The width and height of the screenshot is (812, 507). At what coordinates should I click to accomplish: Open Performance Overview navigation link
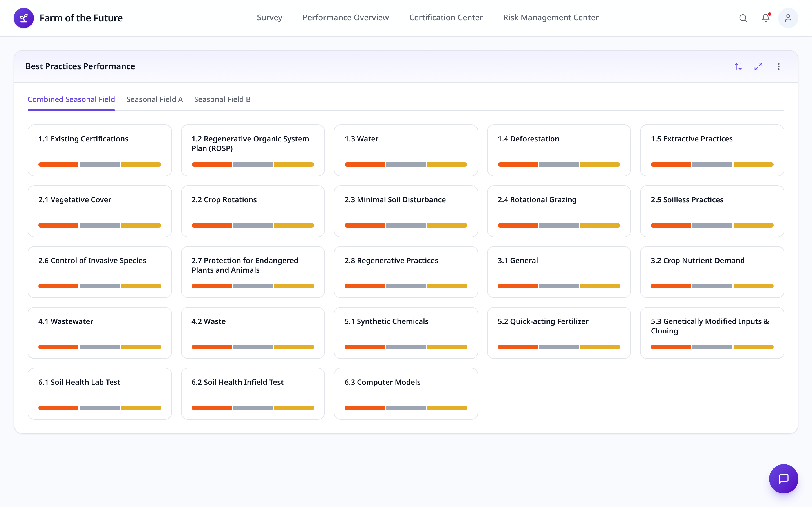point(346,17)
